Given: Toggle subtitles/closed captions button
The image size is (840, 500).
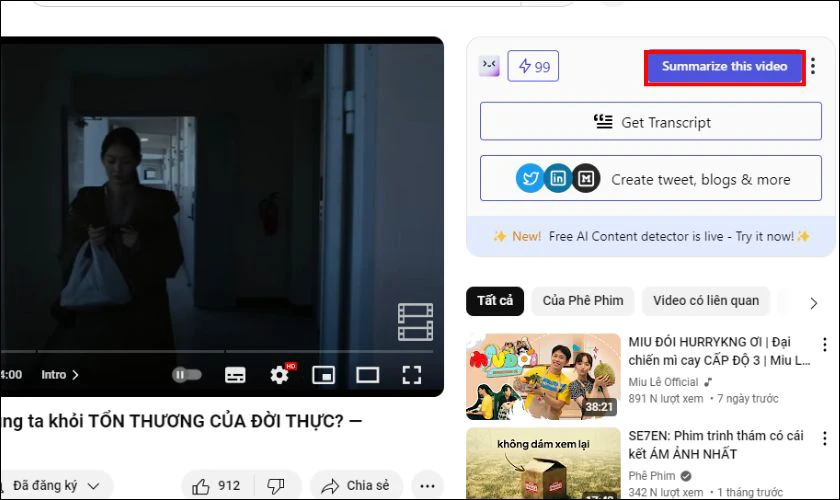Looking at the screenshot, I should (x=235, y=375).
